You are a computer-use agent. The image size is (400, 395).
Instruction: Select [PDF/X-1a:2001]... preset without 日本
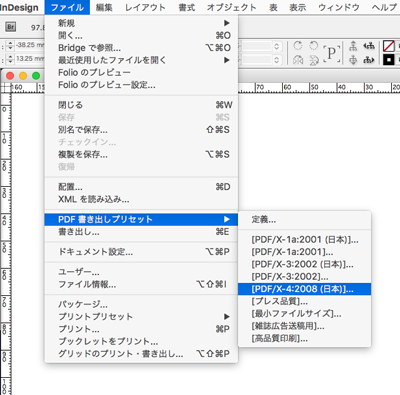305,252
